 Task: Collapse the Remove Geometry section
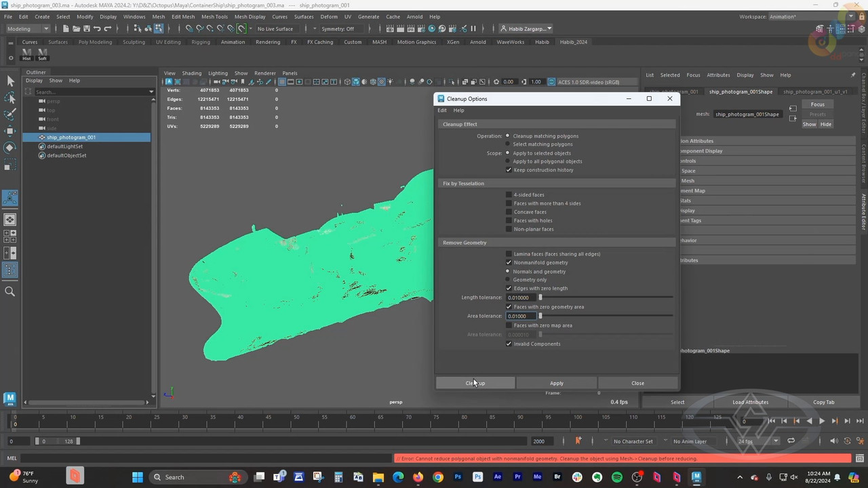pos(556,243)
